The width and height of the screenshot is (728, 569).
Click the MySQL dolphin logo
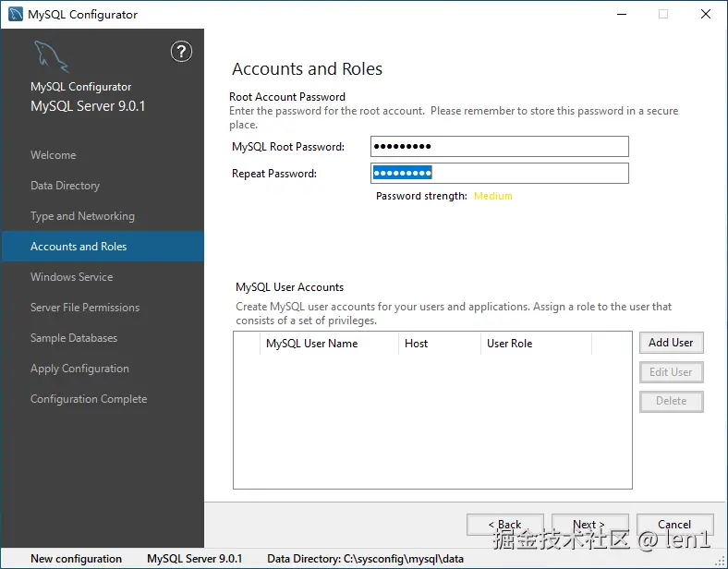pos(51,57)
